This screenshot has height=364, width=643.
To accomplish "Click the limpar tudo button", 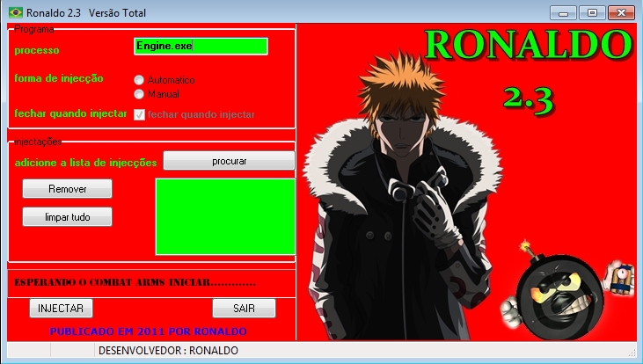I will (67, 217).
